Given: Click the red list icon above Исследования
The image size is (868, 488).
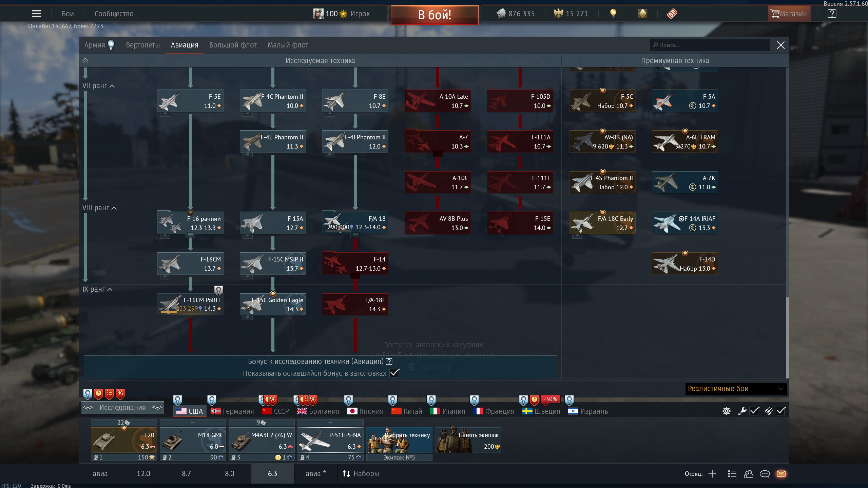Looking at the screenshot, I should click(109, 394).
